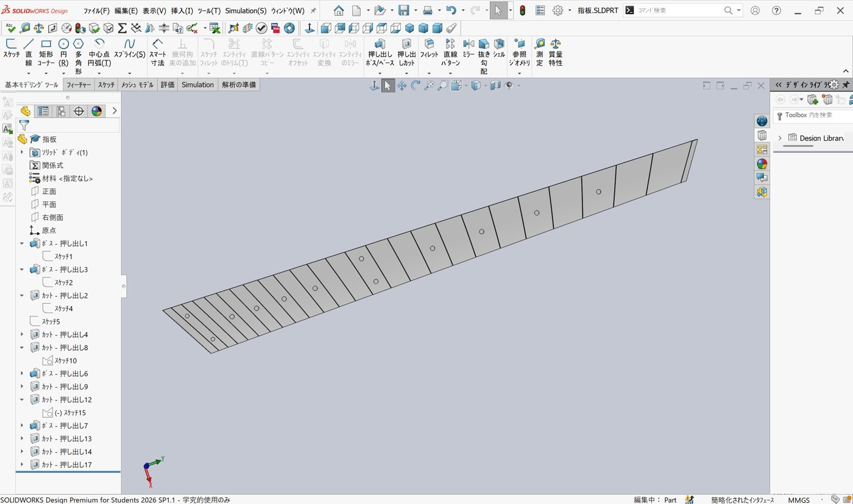Viewport: 853px width, 504px height.
Task: Toggle the Design Library panel pin
Action: pos(846,85)
